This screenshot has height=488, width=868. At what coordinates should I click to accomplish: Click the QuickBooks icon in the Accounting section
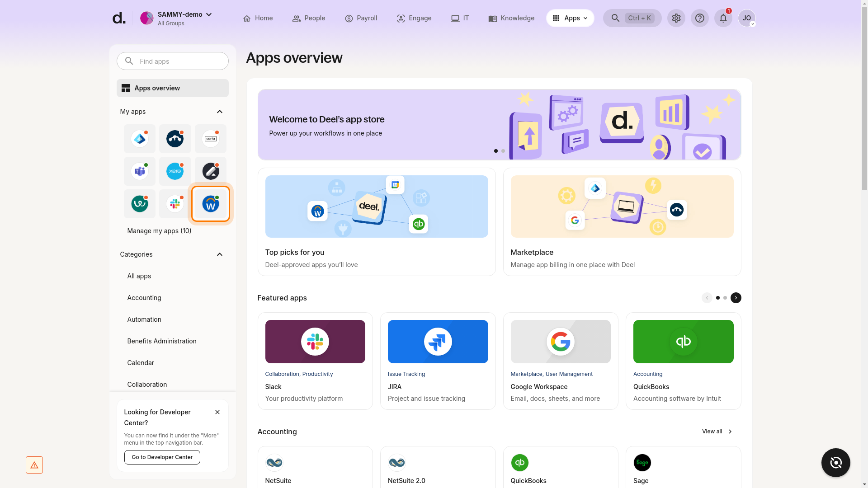pyautogui.click(x=519, y=463)
